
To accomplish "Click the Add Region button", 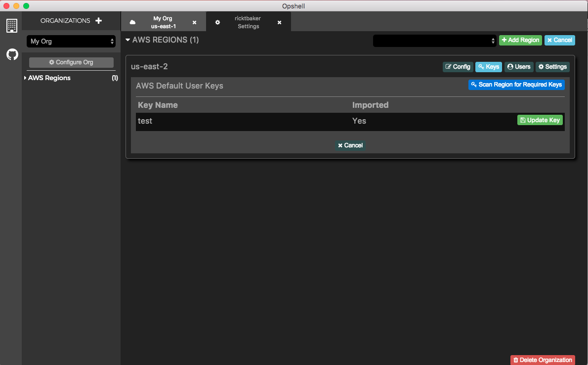I will [x=520, y=40].
